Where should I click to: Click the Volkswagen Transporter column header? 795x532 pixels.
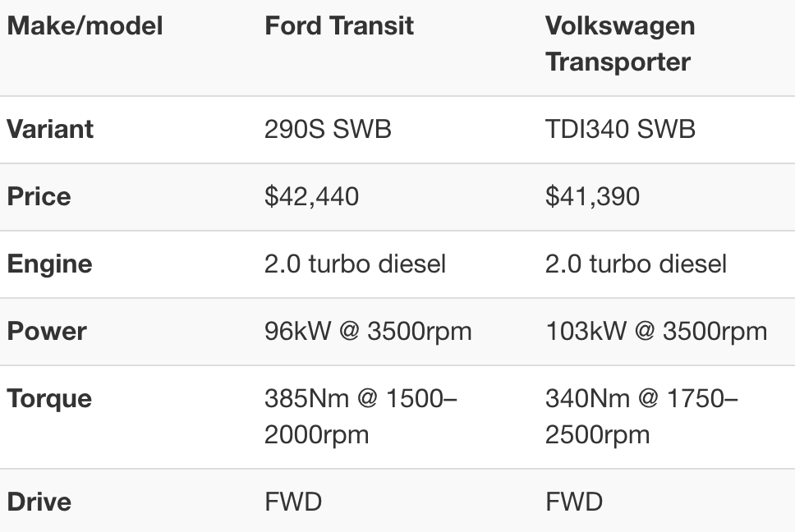click(619, 44)
